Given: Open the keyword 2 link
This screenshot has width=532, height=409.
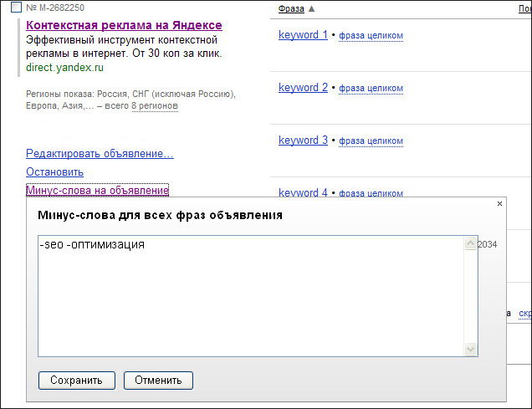Looking at the screenshot, I should pos(303,88).
